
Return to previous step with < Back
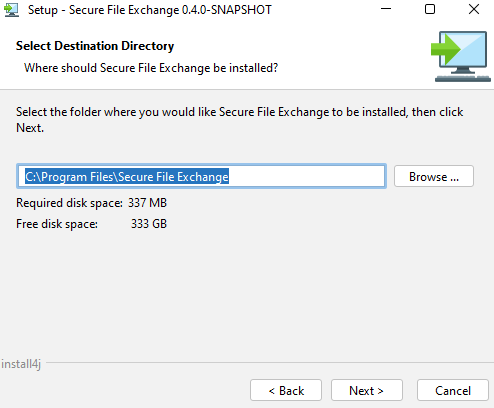point(286,390)
